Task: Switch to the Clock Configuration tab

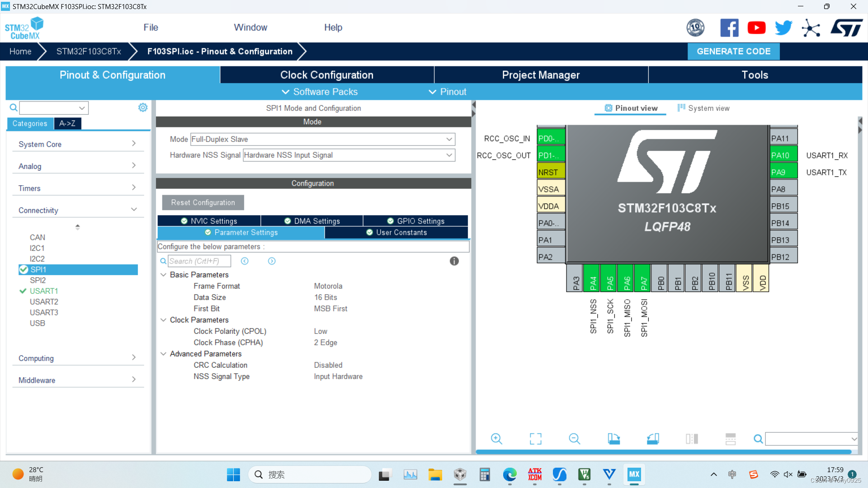Action: pos(327,75)
